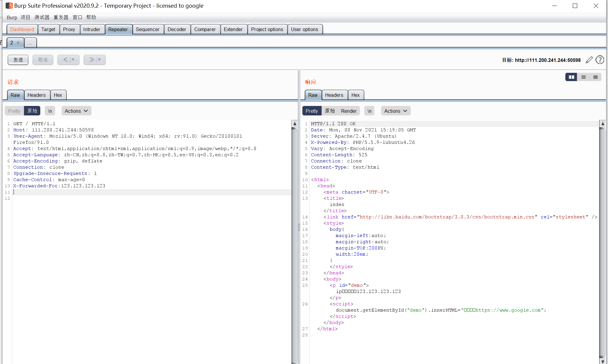Click the 取消 cancel button

tap(43, 60)
